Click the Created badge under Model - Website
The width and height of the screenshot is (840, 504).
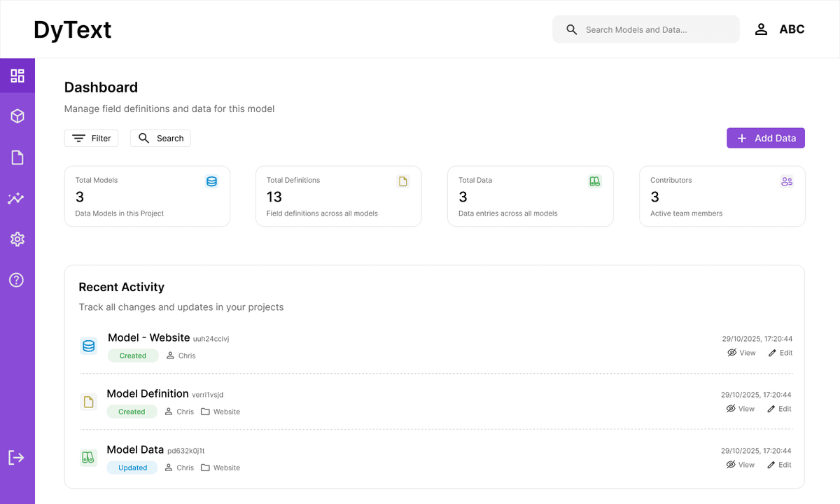tap(133, 356)
